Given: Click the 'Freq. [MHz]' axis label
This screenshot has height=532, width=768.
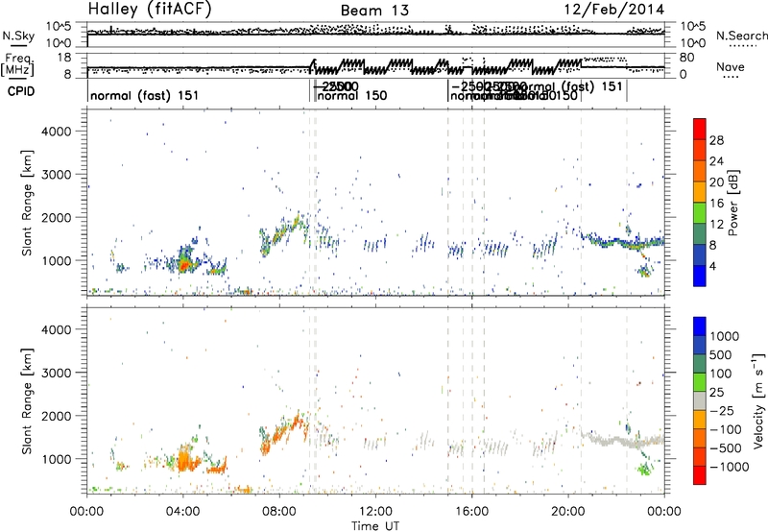Looking at the screenshot, I should click(18, 65).
